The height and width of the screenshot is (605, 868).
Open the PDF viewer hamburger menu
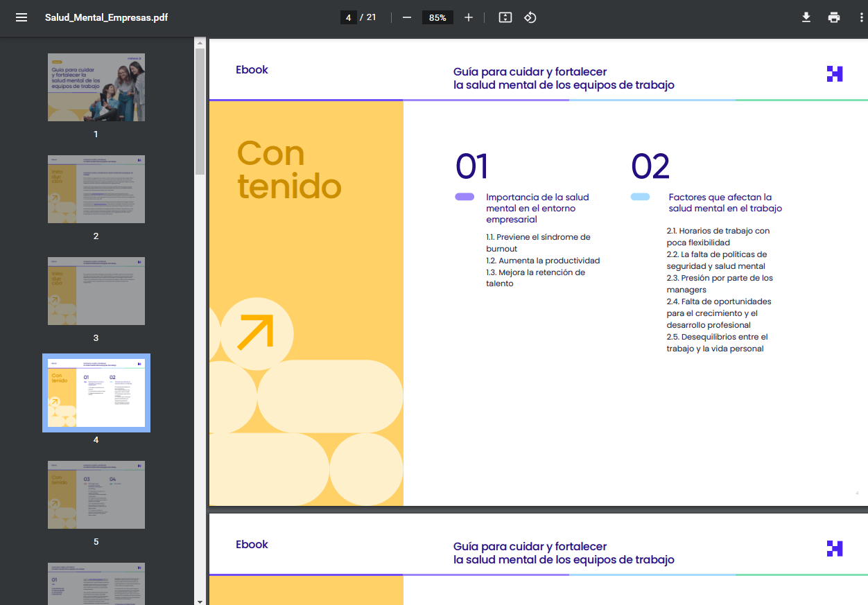21,17
